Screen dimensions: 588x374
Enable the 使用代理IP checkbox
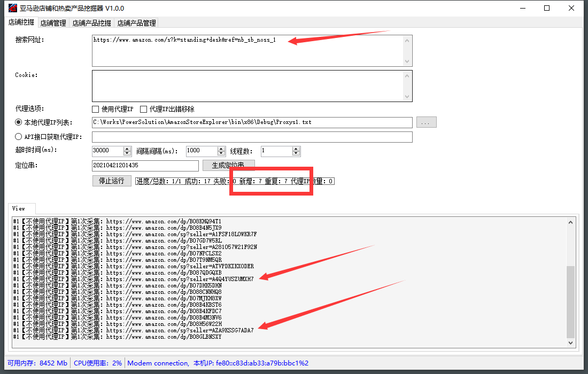[x=96, y=109]
